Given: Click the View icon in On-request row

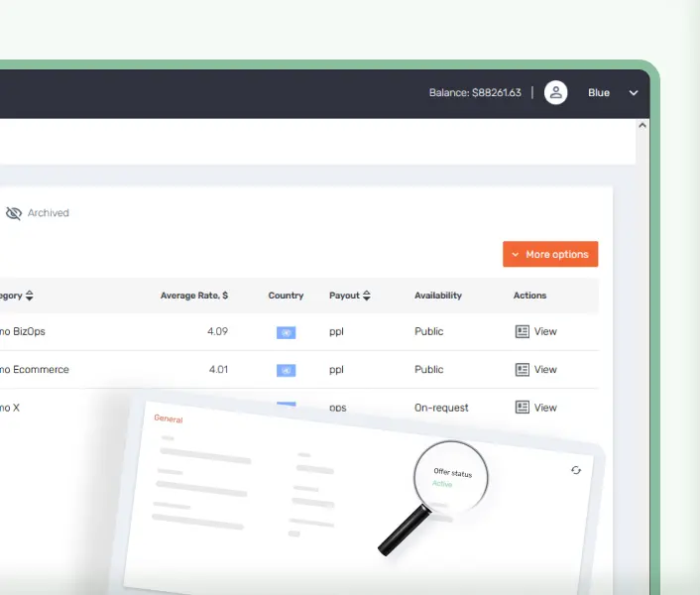Looking at the screenshot, I should 523,408.
